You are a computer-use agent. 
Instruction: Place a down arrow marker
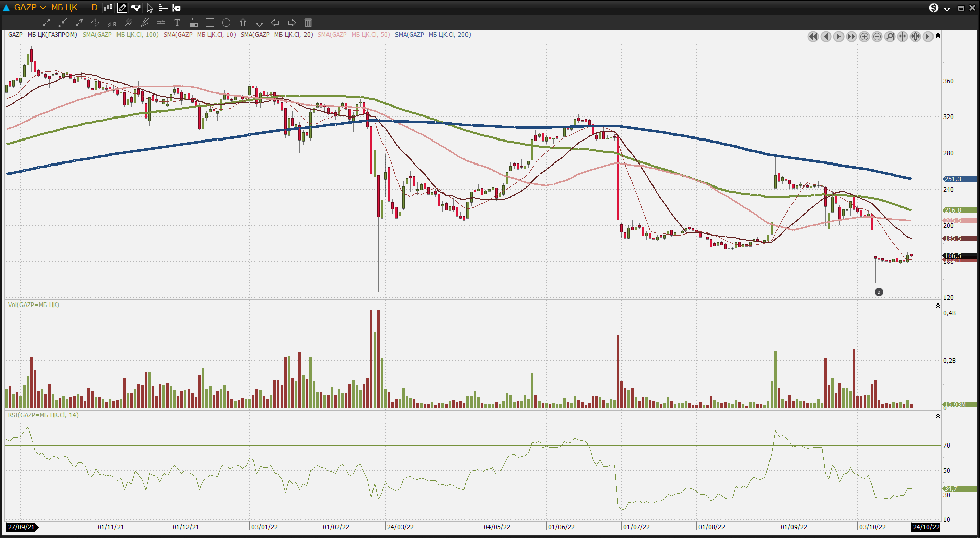click(x=259, y=22)
